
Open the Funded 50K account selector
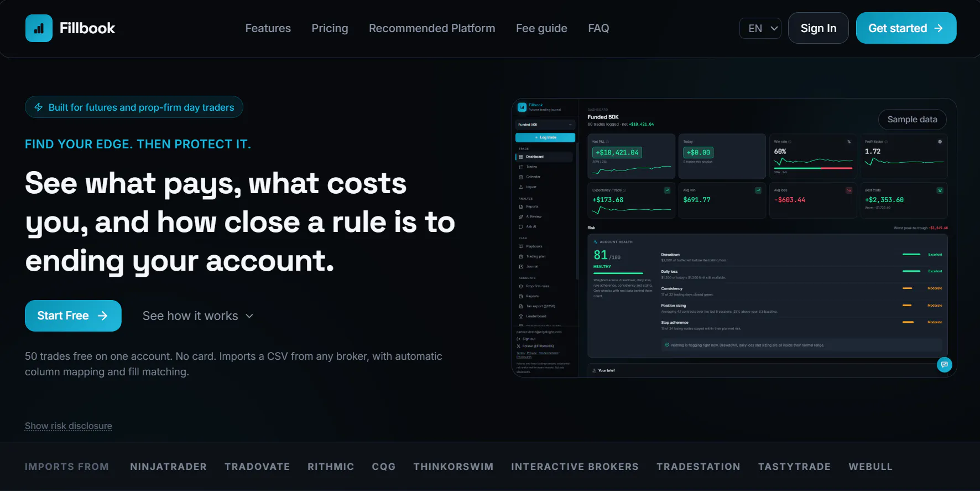[x=545, y=125]
